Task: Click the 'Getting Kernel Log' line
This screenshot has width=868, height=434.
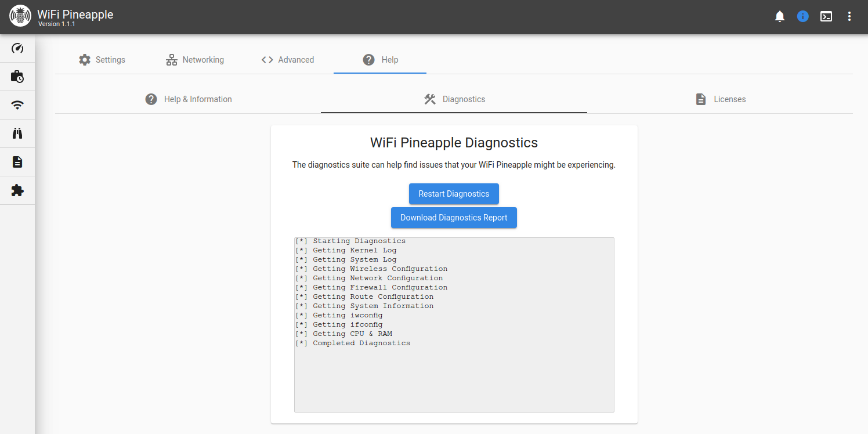Action: pyautogui.click(x=346, y=250)
